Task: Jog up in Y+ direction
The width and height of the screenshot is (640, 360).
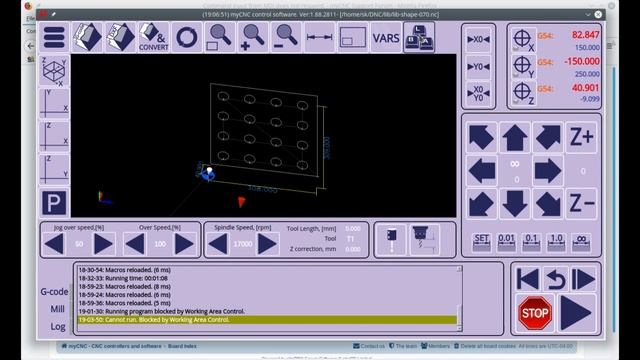Action: point(515,137)
